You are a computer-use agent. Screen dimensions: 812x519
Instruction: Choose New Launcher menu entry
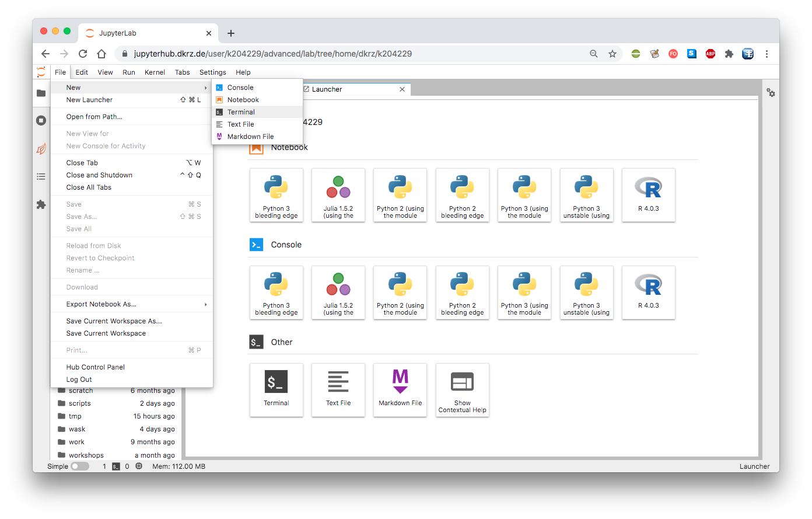[x=132, y=100]
